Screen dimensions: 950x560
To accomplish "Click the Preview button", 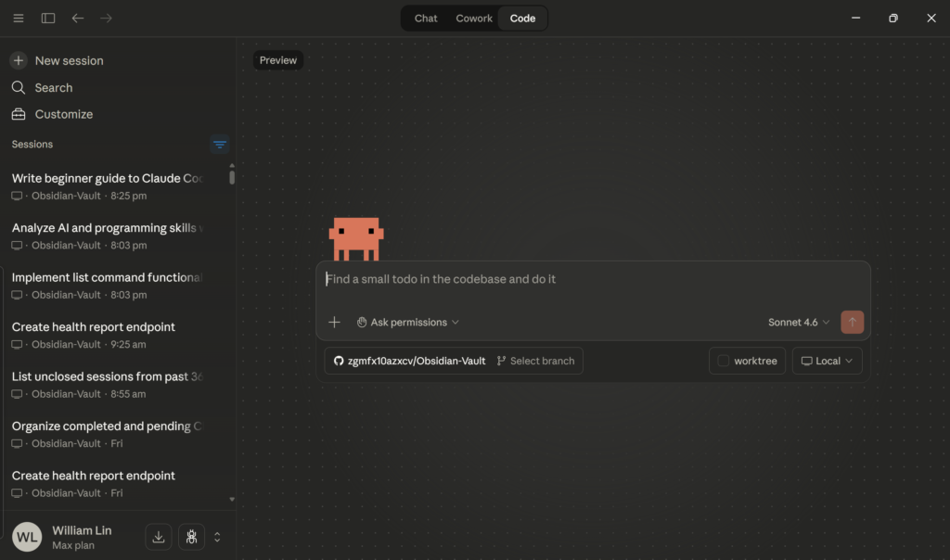I will (x=278, y=60).
